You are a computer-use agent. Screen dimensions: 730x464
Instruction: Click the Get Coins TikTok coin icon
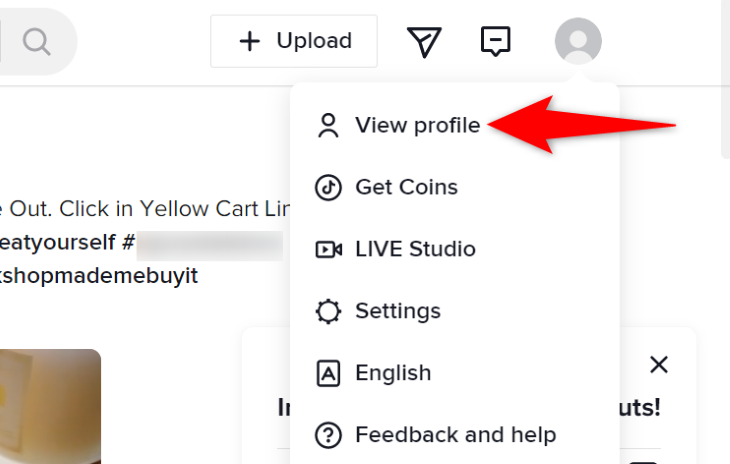(328, 187)
